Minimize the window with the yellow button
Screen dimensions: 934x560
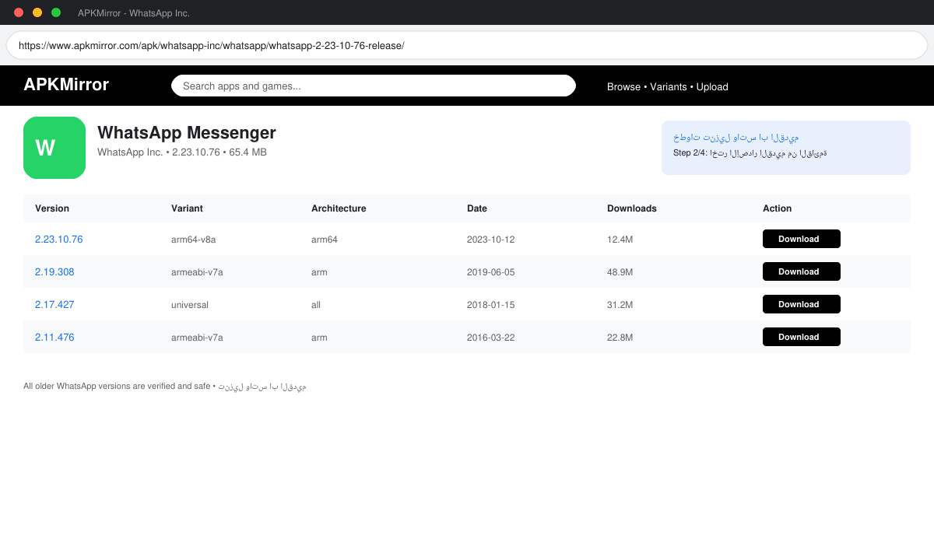coord(37,12)
